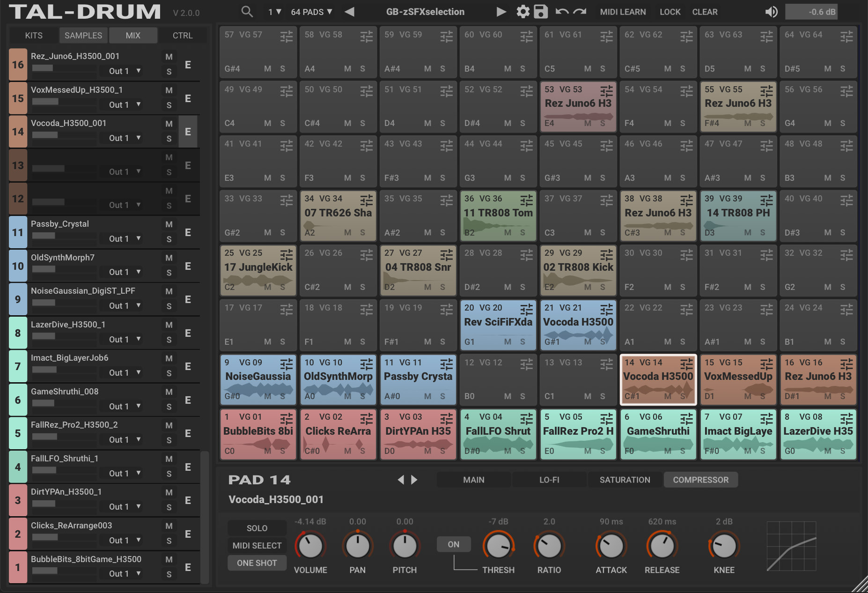This screenshot has width=868, height=593.
Task: Toggle ONE SHOT mode for pad 14
Action: point(257,563)
